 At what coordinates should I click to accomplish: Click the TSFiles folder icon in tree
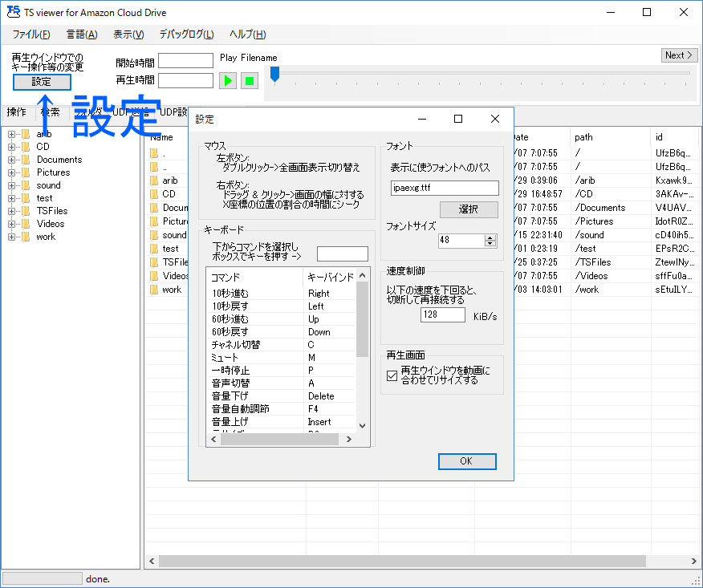(x=26, y=211)
